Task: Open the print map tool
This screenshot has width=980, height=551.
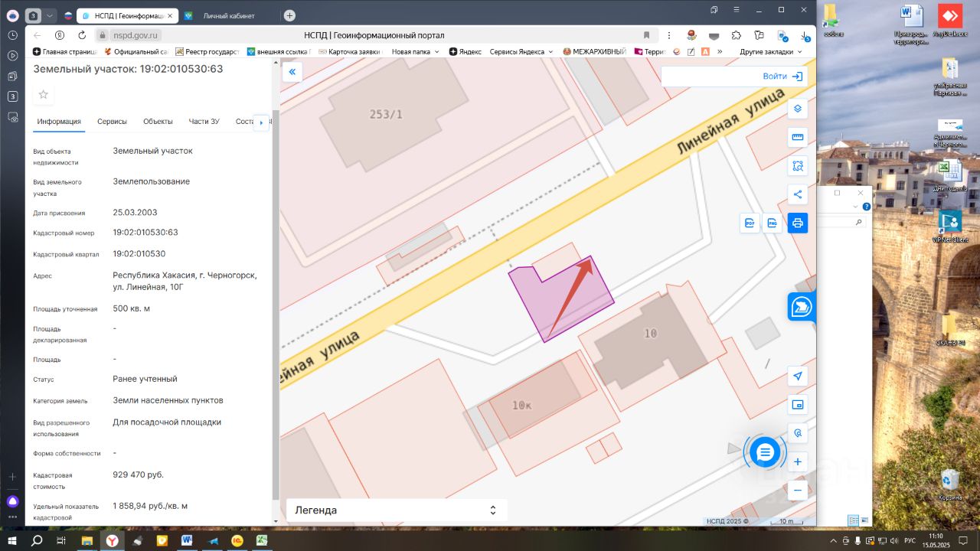Action: (798, 223)
